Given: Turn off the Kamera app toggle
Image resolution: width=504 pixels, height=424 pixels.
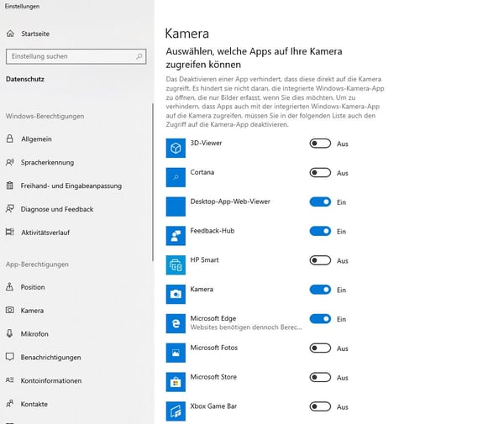Looking at the screenshot, I should click(x=320, y=290).
